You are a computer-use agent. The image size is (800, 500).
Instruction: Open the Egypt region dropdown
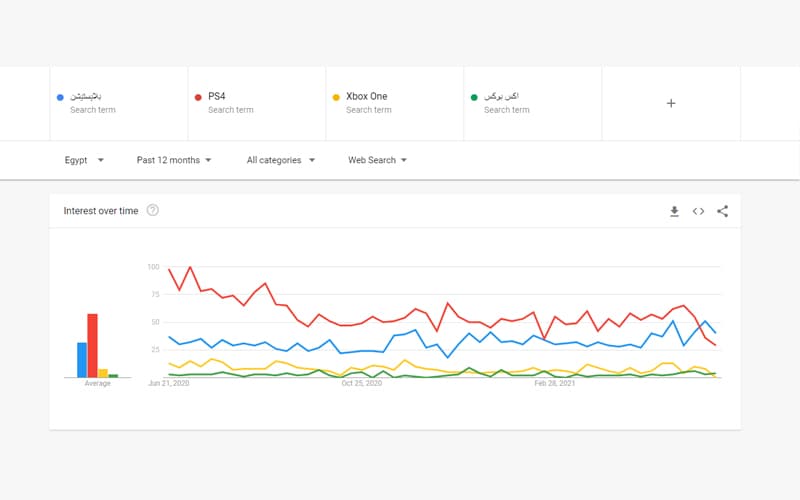click(81, 160)
